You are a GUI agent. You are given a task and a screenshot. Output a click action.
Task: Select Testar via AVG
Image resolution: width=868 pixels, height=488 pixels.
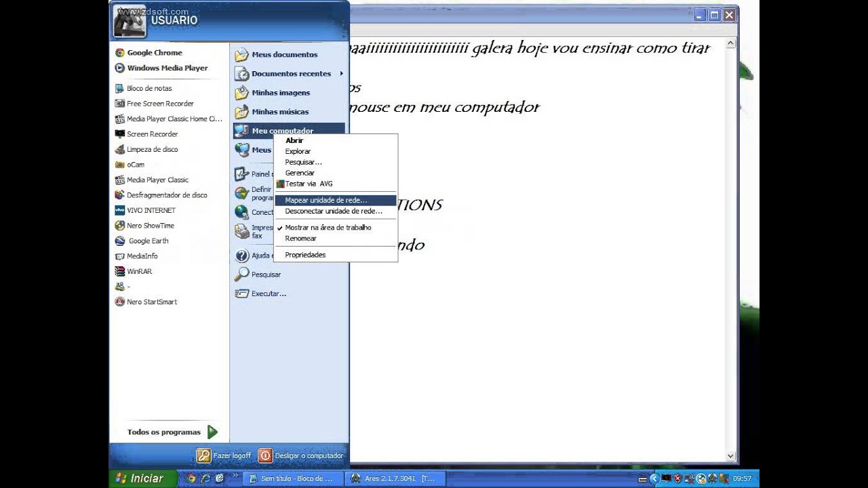tap(336, 184)
